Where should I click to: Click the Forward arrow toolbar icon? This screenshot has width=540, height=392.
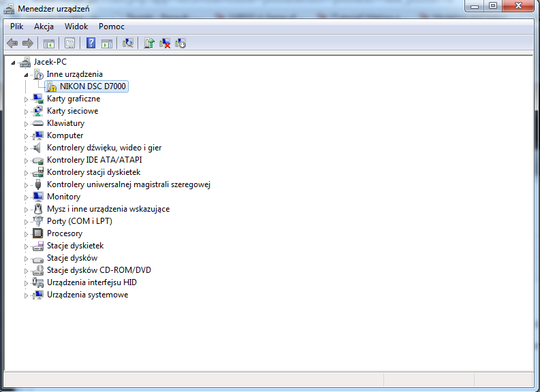(x=27, y=43)
